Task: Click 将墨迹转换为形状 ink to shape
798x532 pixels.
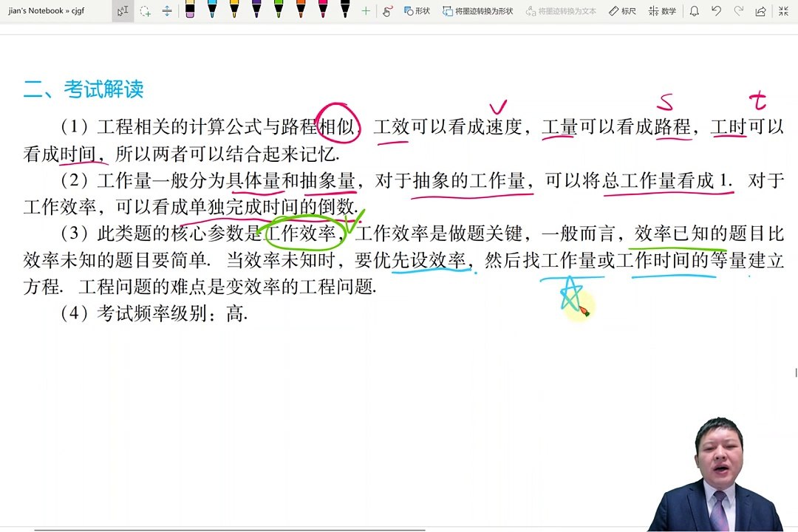Action: (478, 10)
